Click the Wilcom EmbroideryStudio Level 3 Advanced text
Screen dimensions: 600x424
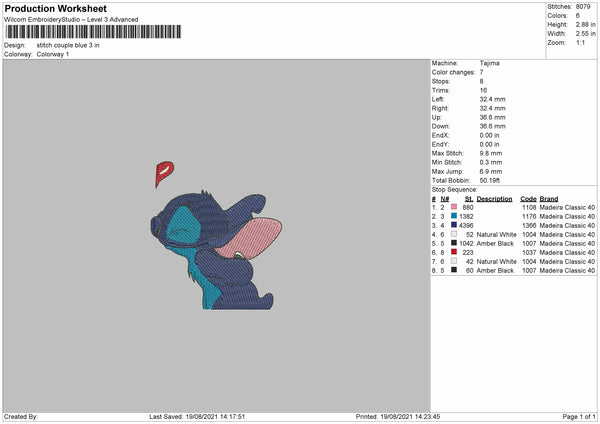pyautogui.click(x=71, y=20)
